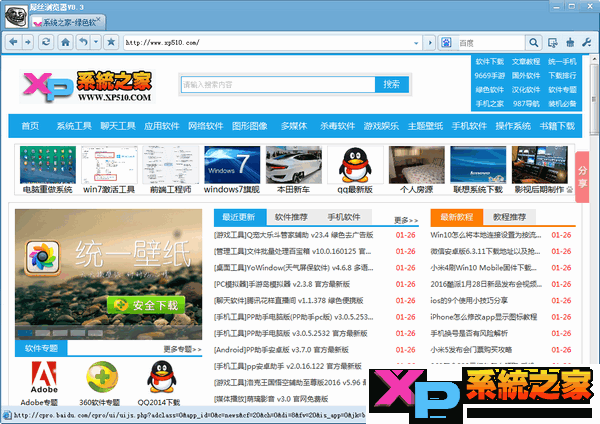Open the 软件下载 quick link
Viewport: 600px width, 424px height.
489,62
